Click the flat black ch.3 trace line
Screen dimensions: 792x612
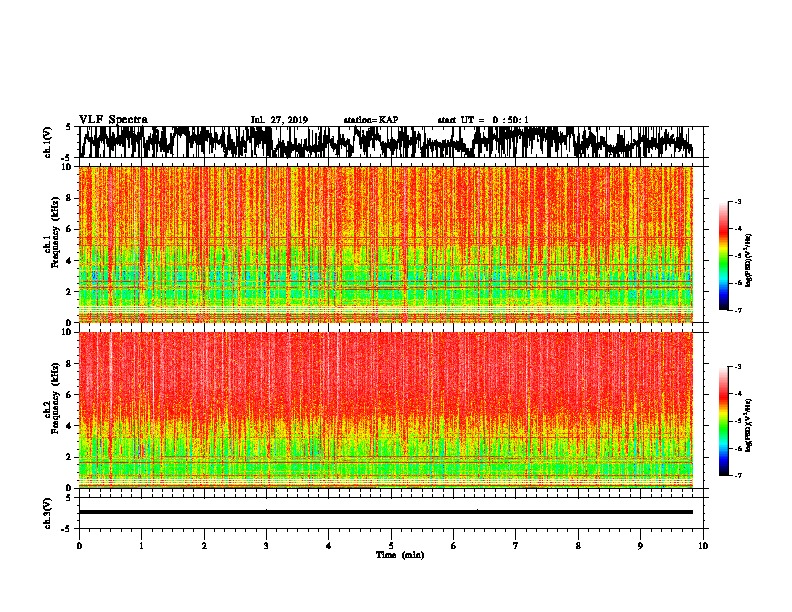(x=385, y=512)
